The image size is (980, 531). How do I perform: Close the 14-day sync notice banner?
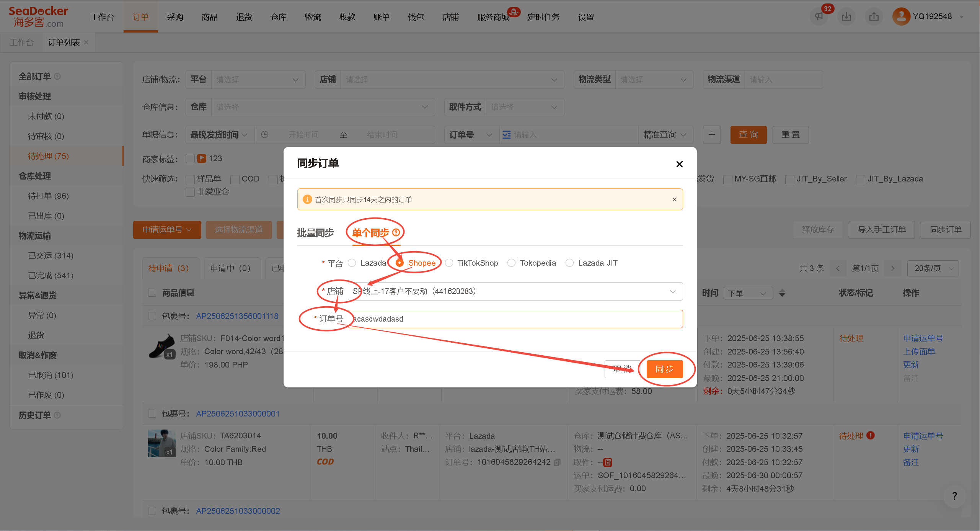(674, 199)
